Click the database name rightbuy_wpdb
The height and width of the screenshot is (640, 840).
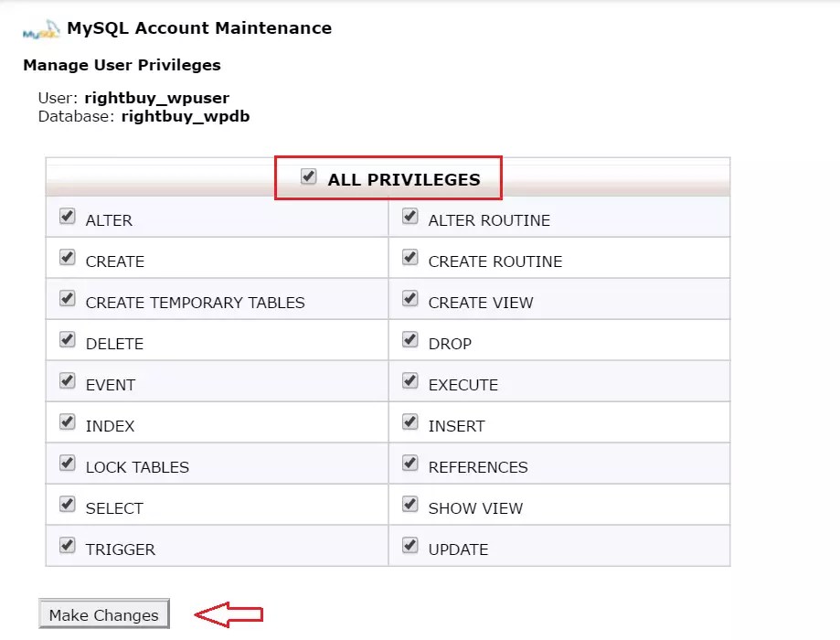[186, 116]
